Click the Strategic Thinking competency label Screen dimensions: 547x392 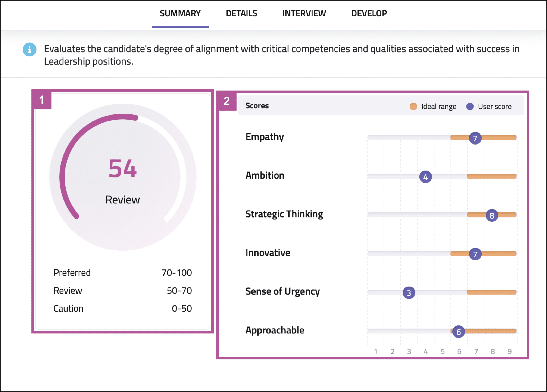[x=284, y=214]
